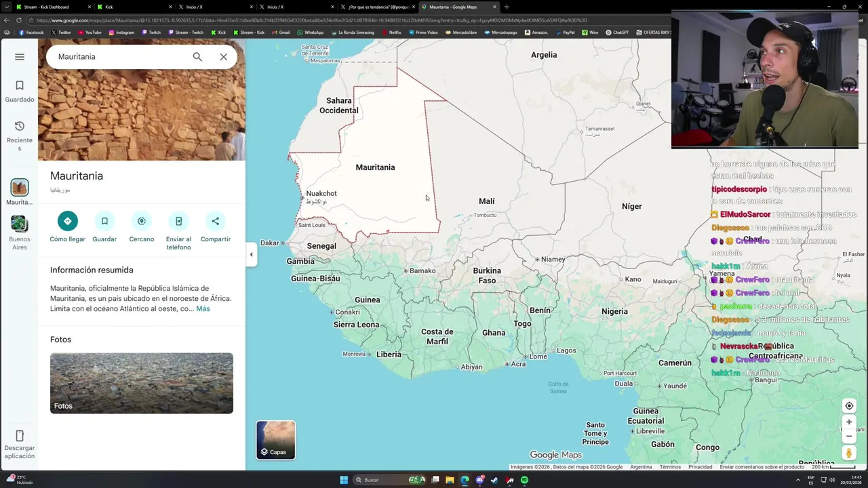Click the Privacidad footer link
This screenshot has height=488, width=868.
coord(701,467)
